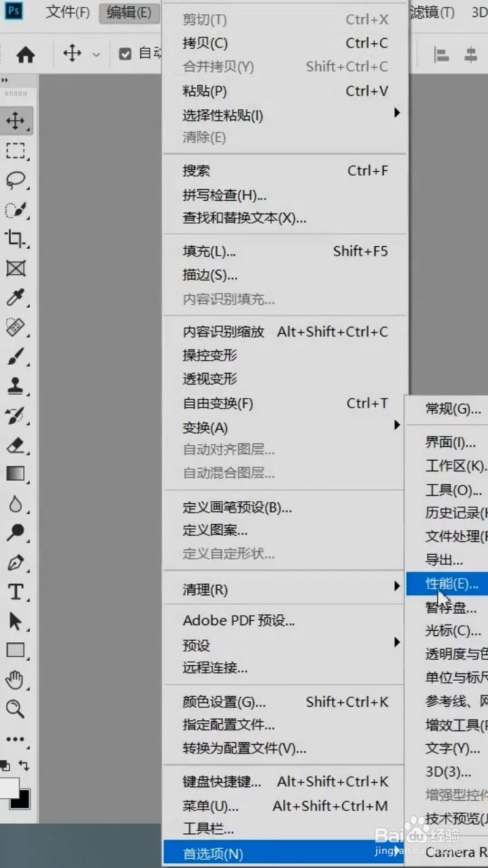Screen dimensions: 488x868
Task: Select the Eraser tool
Action: coord(16,444)
